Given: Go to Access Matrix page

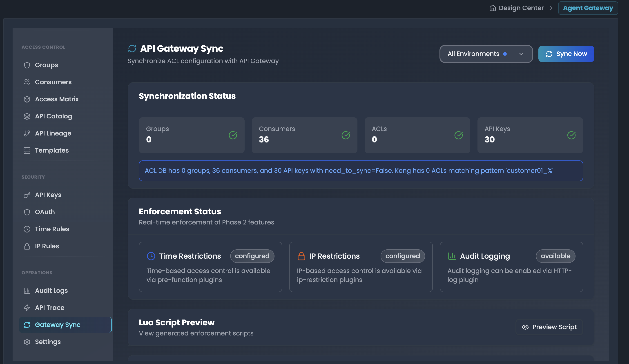Looking at the screenshot, I should coord(65,99).
